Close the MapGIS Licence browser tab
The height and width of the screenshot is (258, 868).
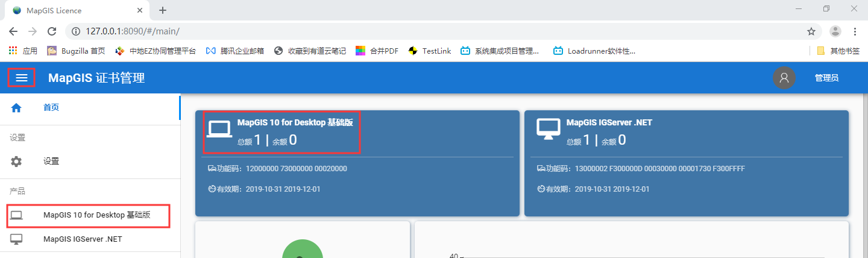click(x=140, y=10)
